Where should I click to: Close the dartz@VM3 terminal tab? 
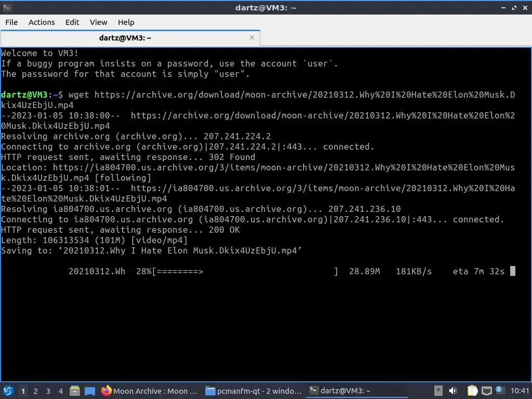252,37
